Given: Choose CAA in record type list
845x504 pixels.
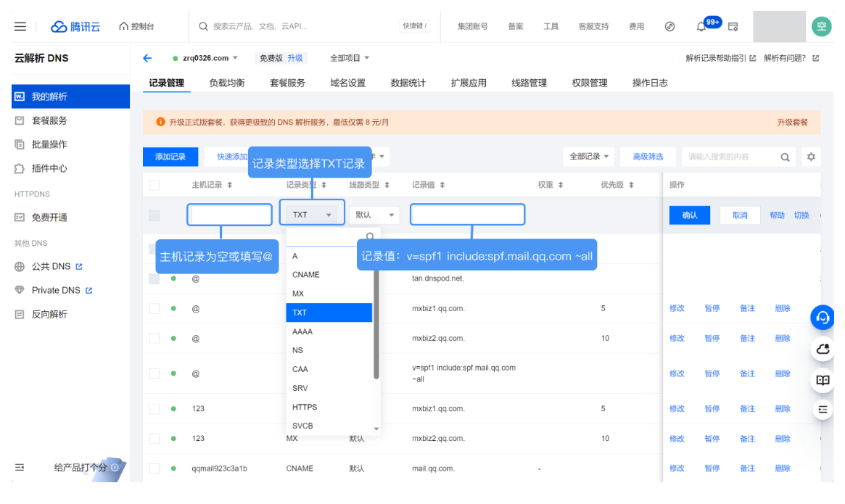Looking at the screenshot, I should coord(329,369).
